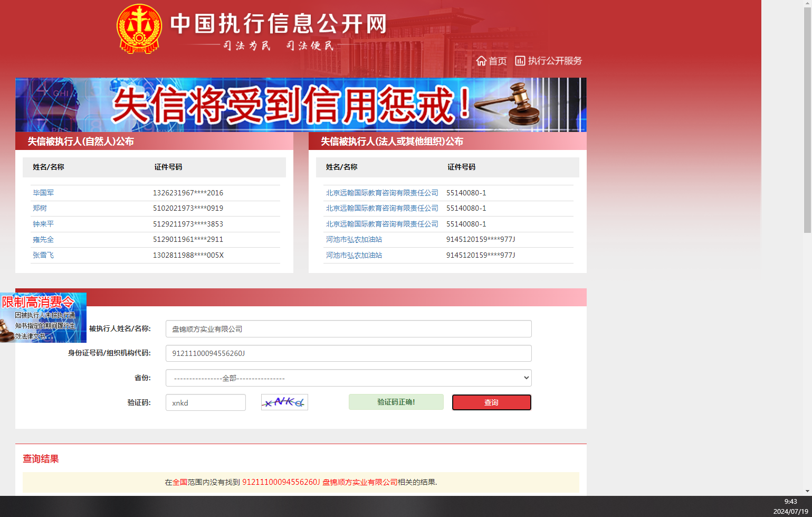Select ID number 5129211973****3853
Viewport: 812px width, 517px height.
pos(188,224)
